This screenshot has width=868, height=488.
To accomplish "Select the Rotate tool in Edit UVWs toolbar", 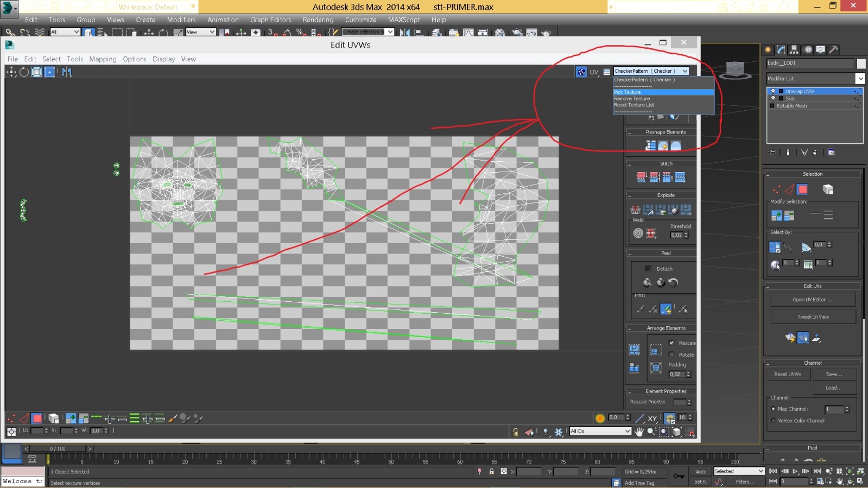I will (x=24, y=72).
